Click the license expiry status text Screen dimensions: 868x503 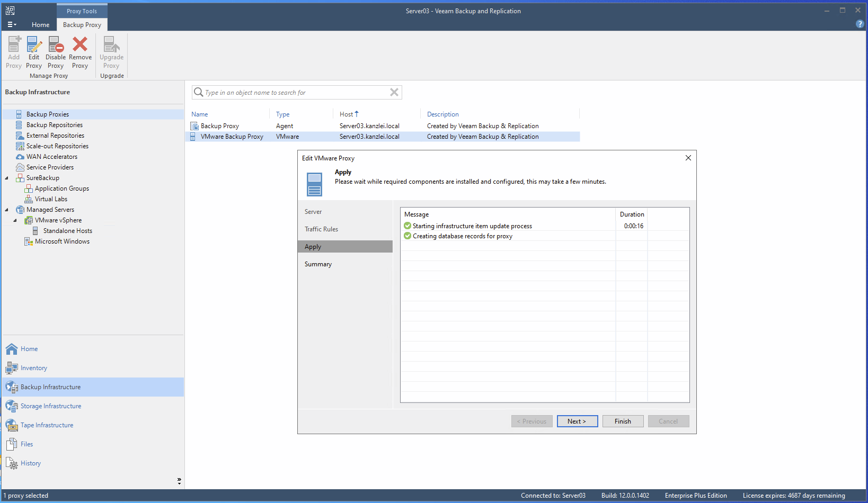pyautogui.click(x=793, y=496)
